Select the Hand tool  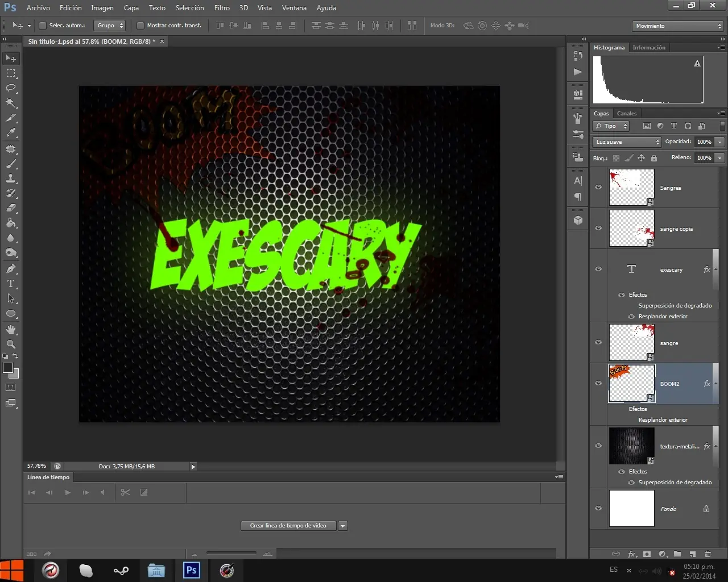tap(11, 330)
